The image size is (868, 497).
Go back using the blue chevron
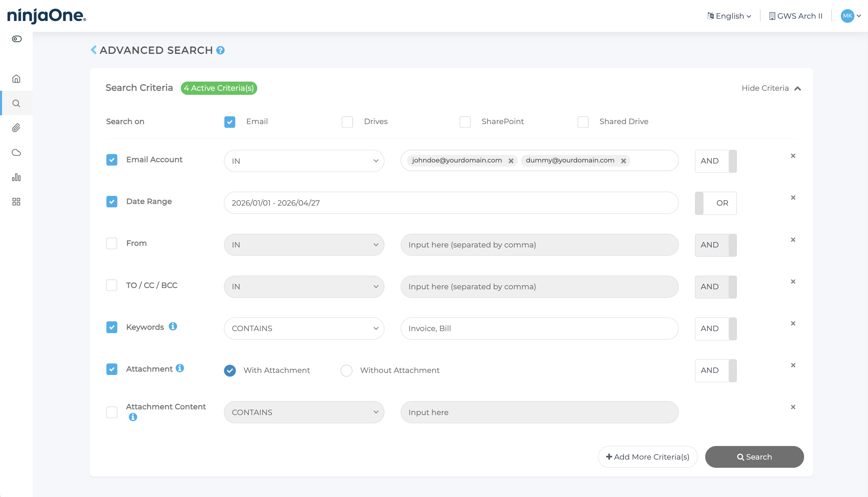93,50
